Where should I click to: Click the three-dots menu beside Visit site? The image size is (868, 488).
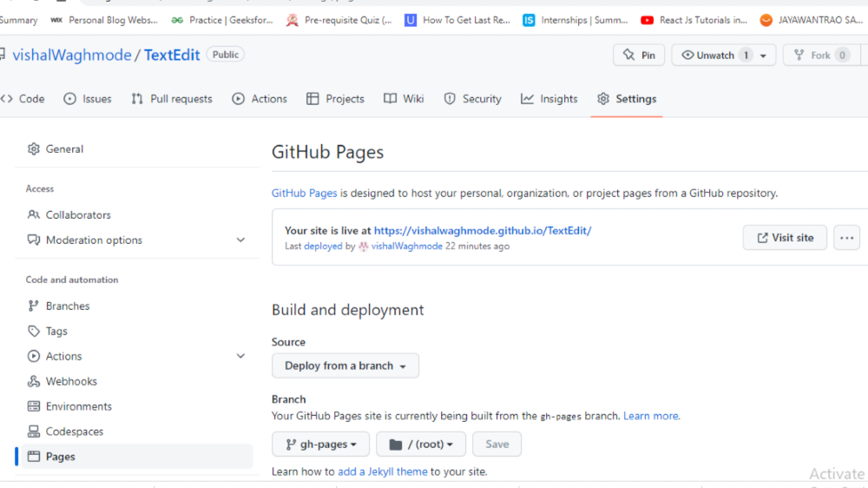coord(847,238)
